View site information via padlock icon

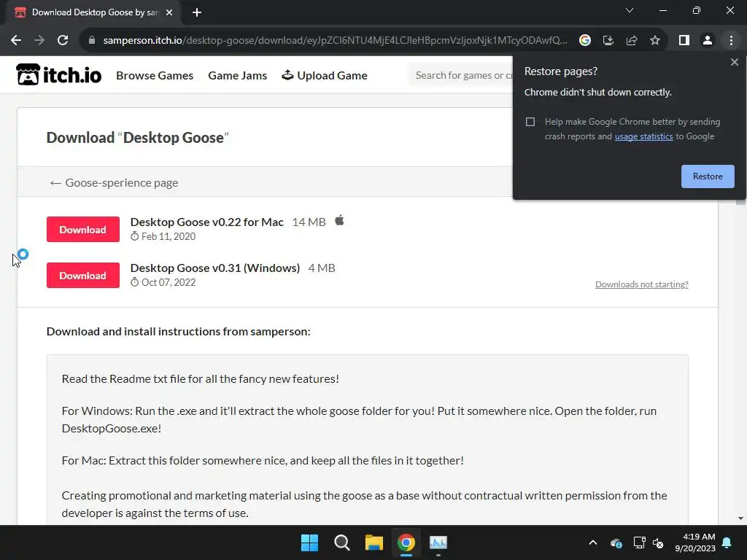(x=92, y=41)
